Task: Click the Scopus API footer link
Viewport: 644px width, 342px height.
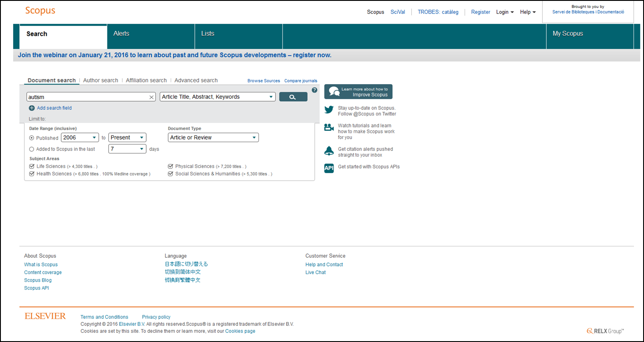Action: click(x=37, y=288)
